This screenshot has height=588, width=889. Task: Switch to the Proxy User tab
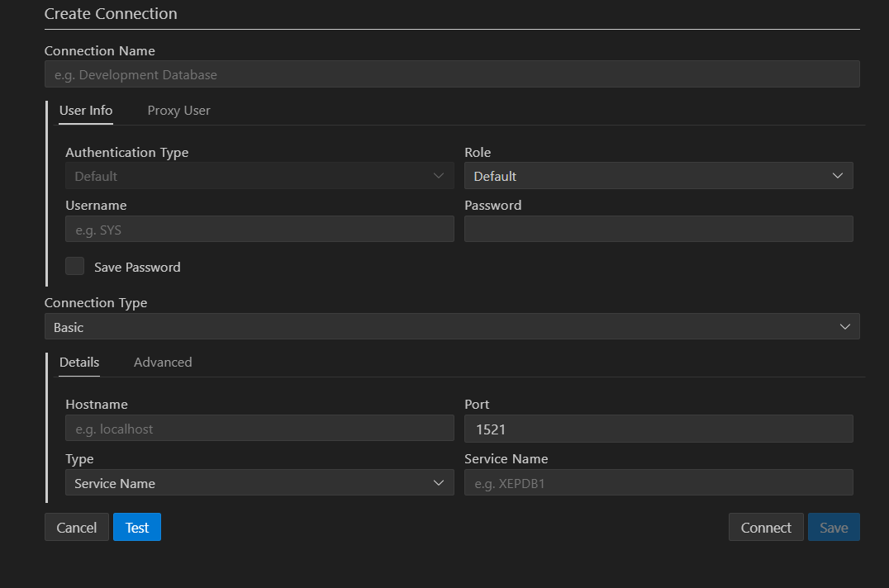[x=178, y=111]
